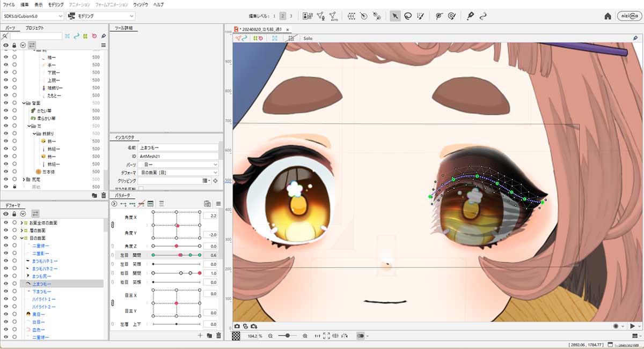Open the Parameter panel hamburger menu
The width and height of the screenshot is (644, 349).
[218, 204]
